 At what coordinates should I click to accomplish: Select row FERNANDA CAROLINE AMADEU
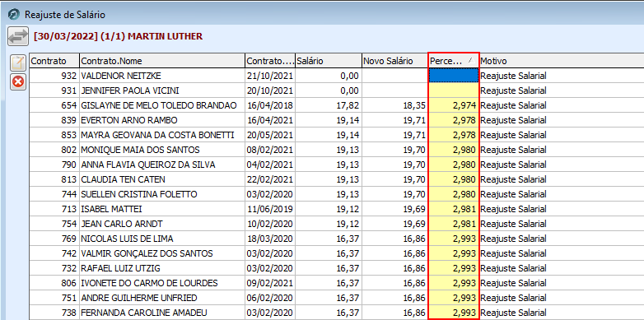(337, 313)
